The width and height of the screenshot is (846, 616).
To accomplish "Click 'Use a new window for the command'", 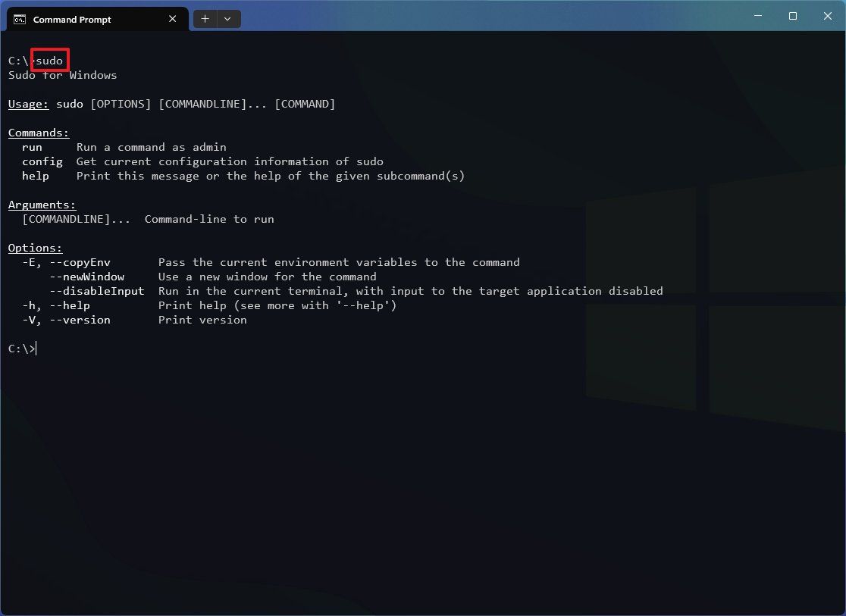I will point(267,277).
